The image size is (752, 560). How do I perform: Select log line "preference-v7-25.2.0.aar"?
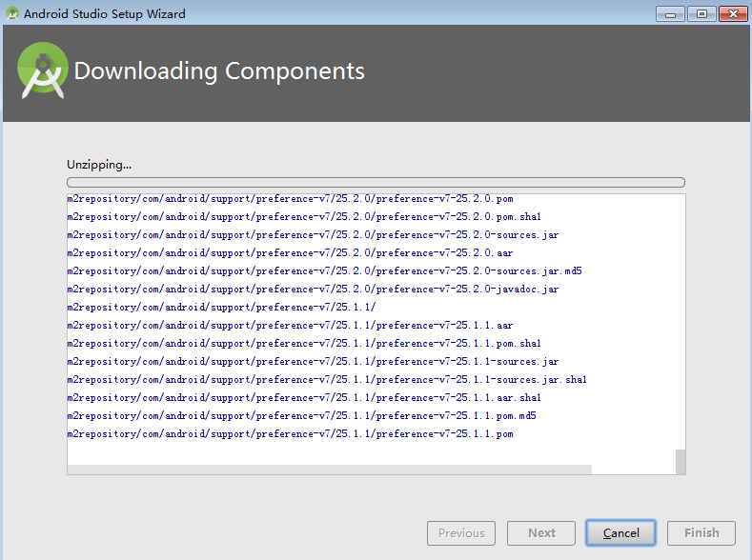290,253
